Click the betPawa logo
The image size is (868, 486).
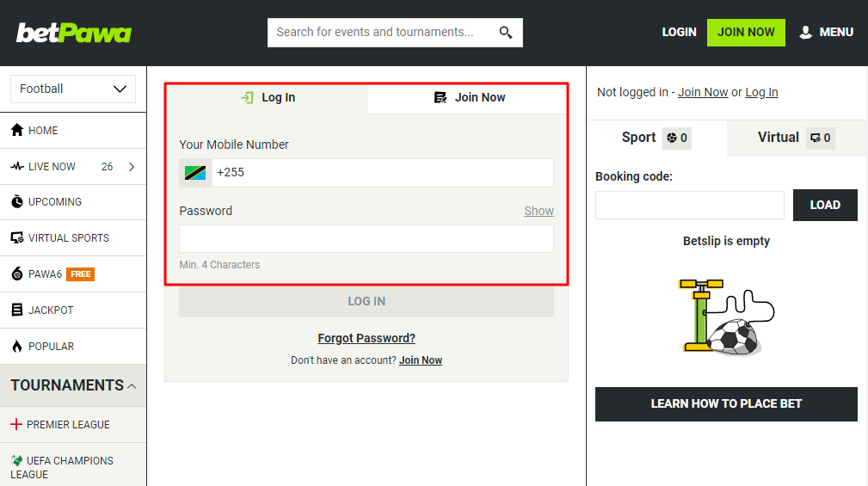[74, 34]
